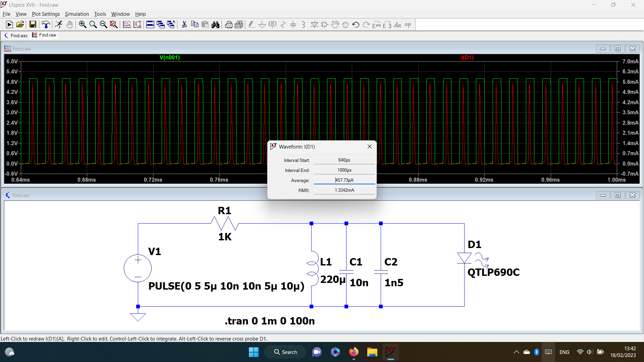Cascade windows using the toolbar icon
The image size is (644, 362).
[x=161, y=24]
